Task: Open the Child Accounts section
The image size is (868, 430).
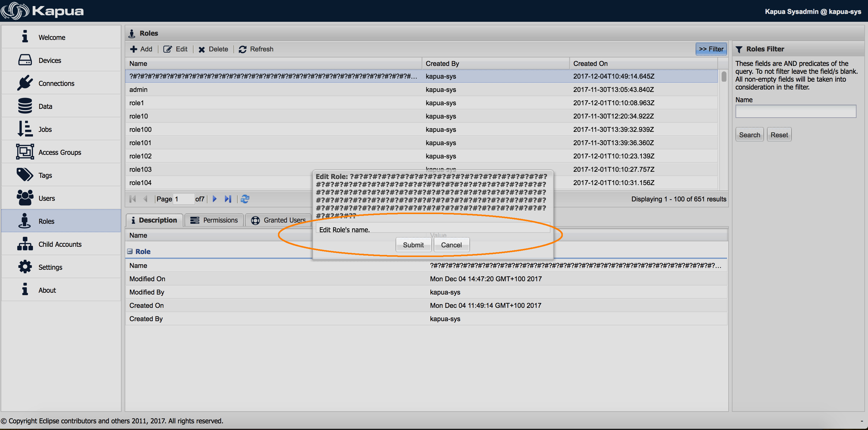Action: [60, 244]
